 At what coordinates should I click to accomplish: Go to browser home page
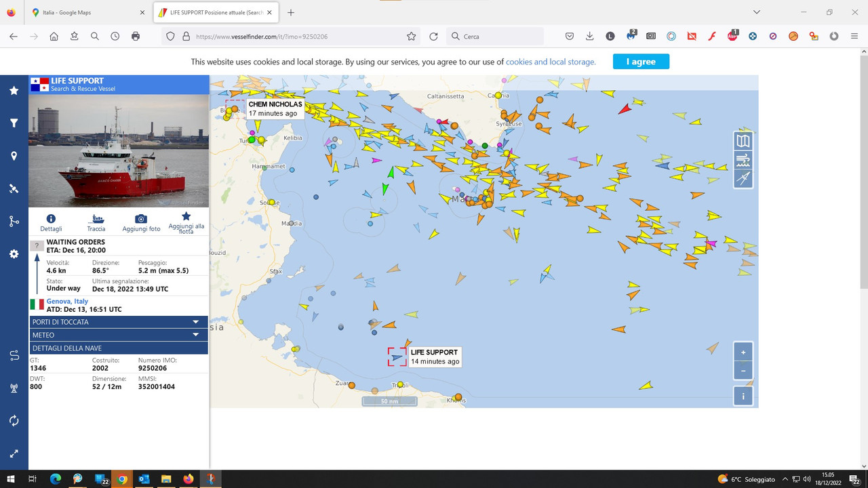coord(54,37)
